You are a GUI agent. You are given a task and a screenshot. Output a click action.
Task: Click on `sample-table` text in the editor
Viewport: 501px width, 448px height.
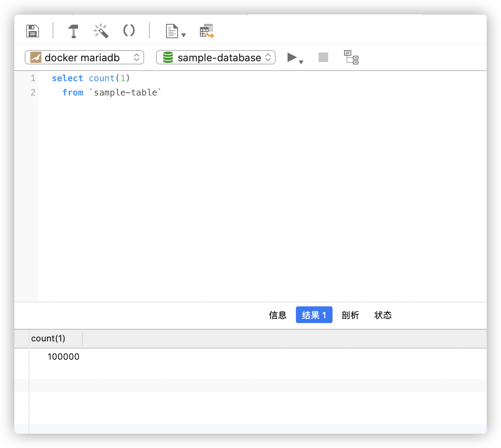pos(125,93)
